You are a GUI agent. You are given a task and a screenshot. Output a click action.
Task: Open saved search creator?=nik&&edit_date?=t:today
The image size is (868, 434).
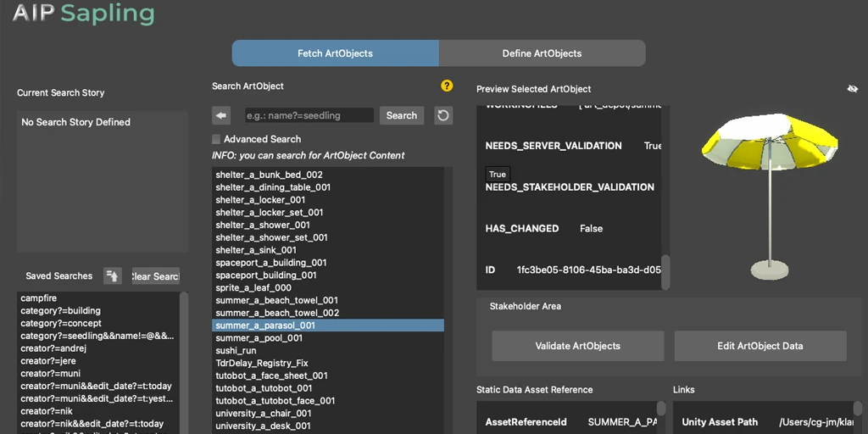click(x=98, y=424)
